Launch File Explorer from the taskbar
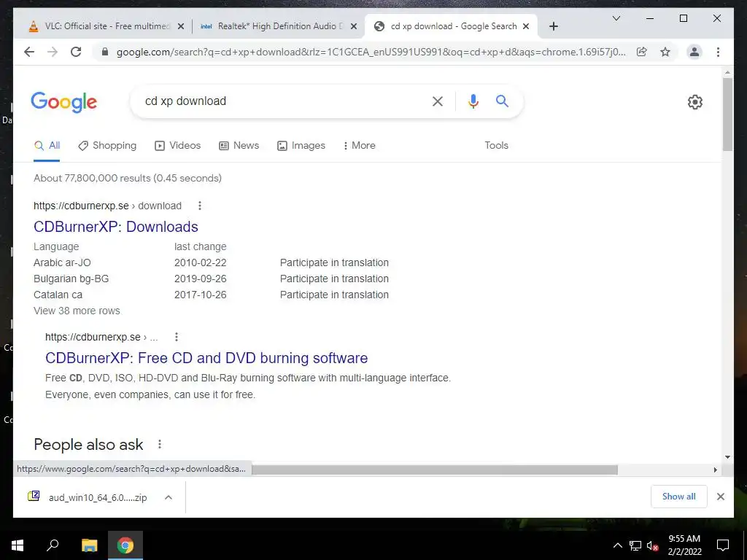Image resolution: width=747 pixels, height=560 pixels. pos(89,545)
